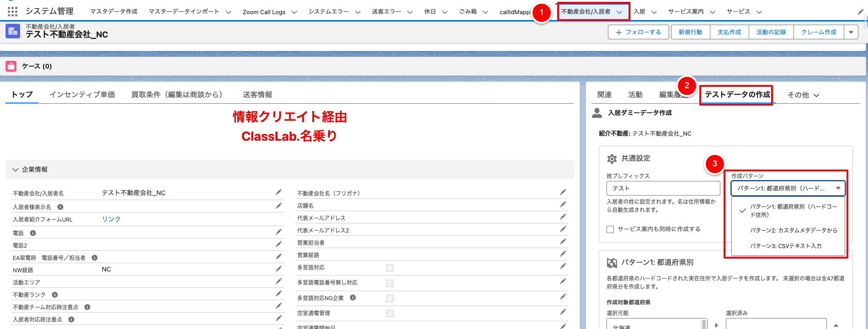Screen dimensions: 868x329
Task: Click the フォローする button
Action: click(x=639, y=32)
